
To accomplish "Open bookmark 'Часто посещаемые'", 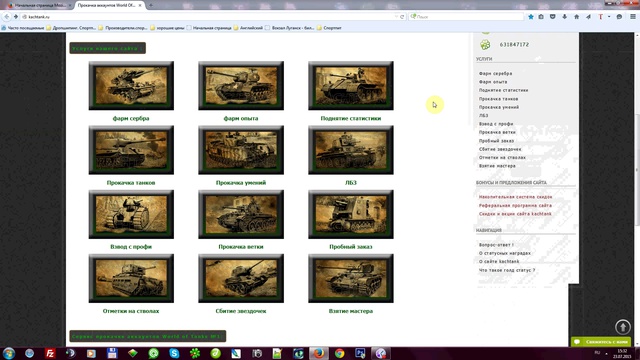I will [x=22, y=28].
